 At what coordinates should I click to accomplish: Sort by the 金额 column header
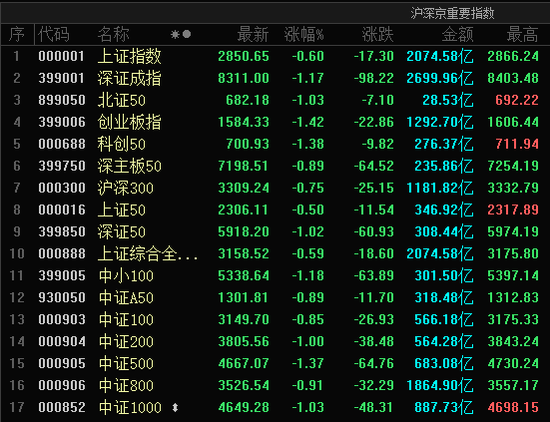click(x=457, y=34)
